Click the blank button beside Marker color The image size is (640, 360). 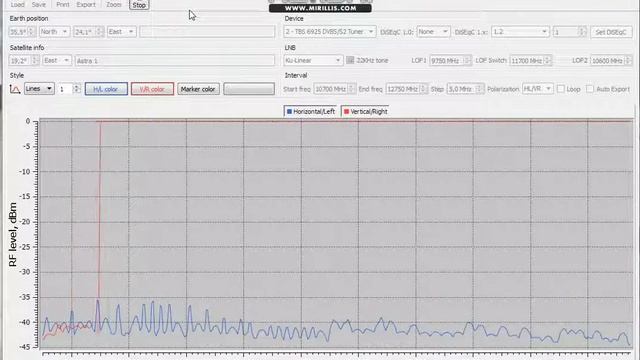249,89
